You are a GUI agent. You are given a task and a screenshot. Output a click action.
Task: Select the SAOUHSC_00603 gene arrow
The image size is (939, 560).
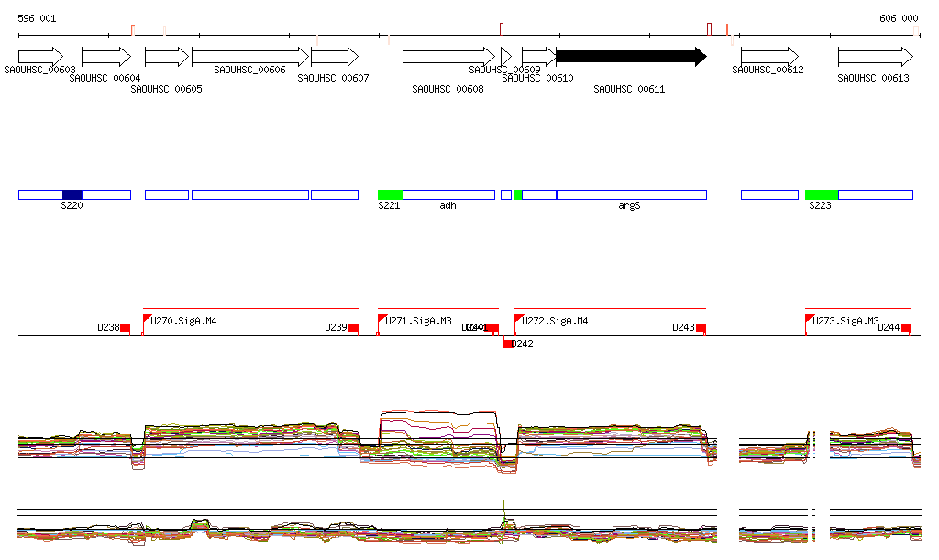pyautogui.click(x=40, y=57)
